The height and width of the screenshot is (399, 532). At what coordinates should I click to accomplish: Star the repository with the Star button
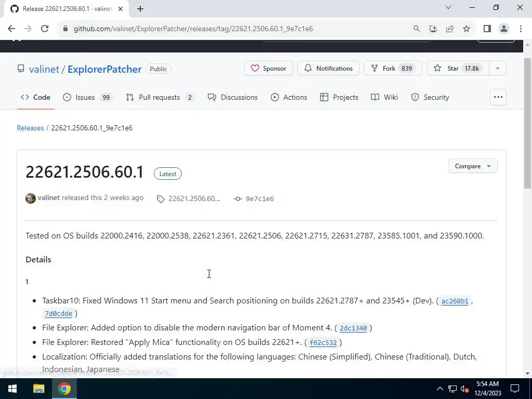458,68
